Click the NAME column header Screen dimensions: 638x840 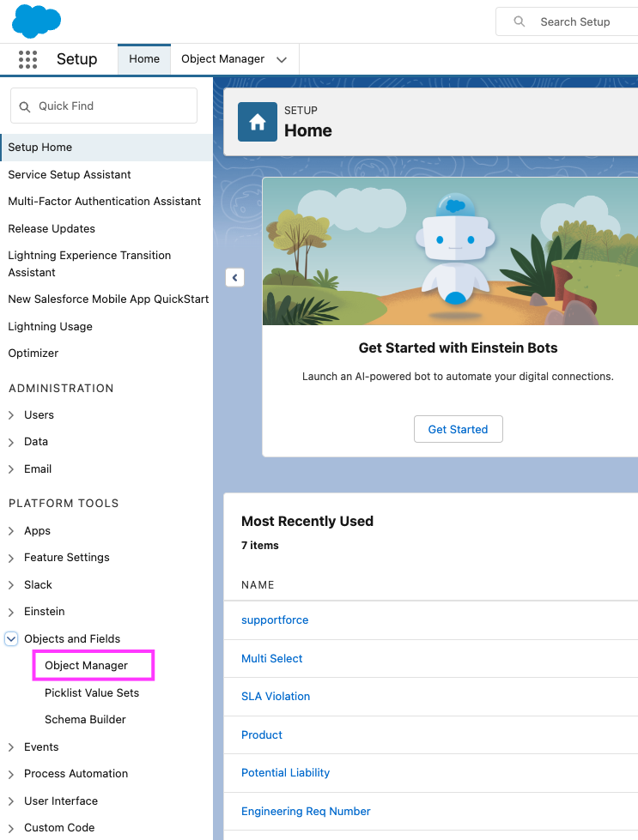tap(258, 585)
